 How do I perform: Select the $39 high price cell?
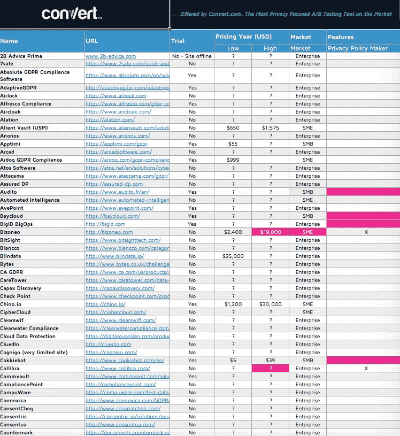pos(270,360)
